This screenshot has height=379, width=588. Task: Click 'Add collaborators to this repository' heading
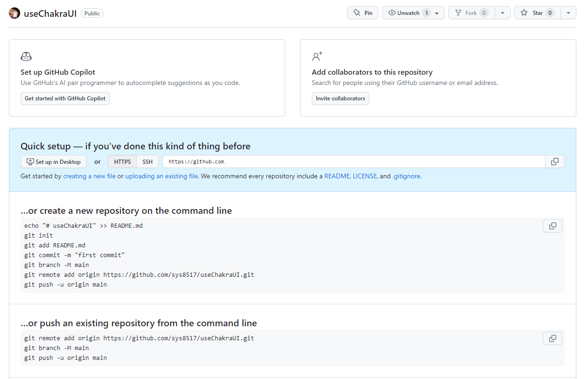(372, 72)
